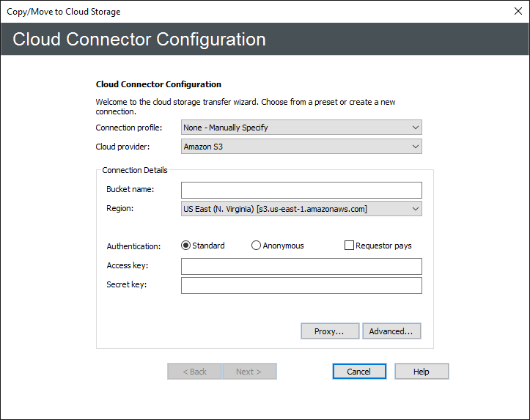Focus the Access key text box
Viewport: 530px width, 420px height.
click(x=301, y=266)
